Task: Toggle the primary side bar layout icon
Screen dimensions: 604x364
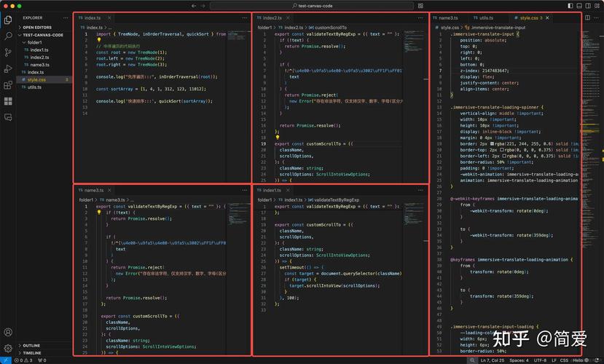Action: 570,6
